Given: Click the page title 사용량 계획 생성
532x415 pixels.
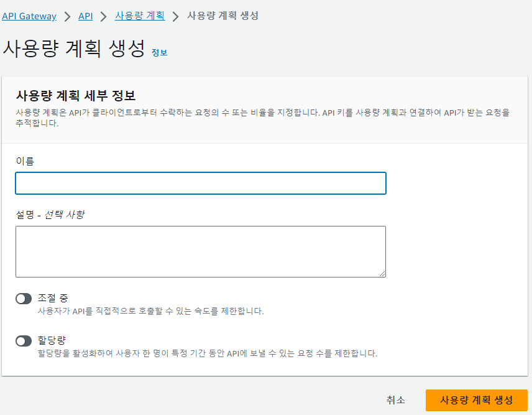Looking at the screenshot, I should tap(75, 49).
